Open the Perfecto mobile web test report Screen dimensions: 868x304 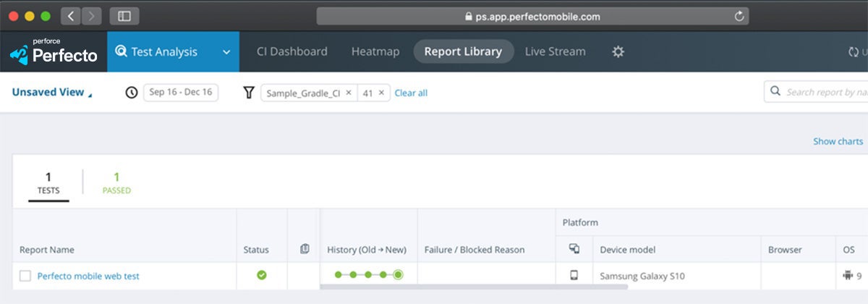point(88,276)
